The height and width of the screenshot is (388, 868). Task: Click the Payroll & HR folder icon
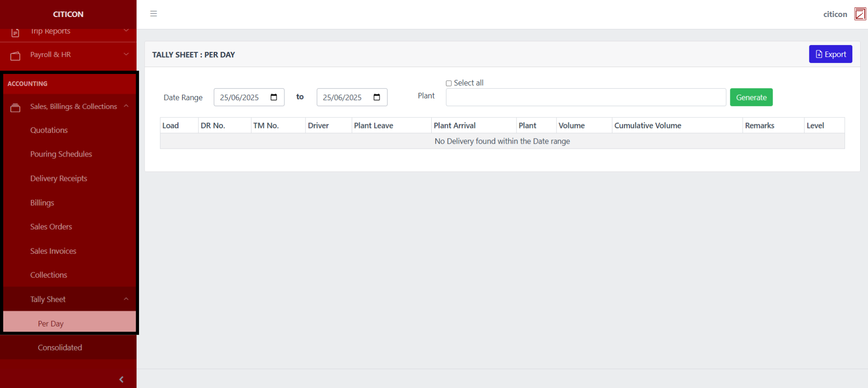pos(16,56)
